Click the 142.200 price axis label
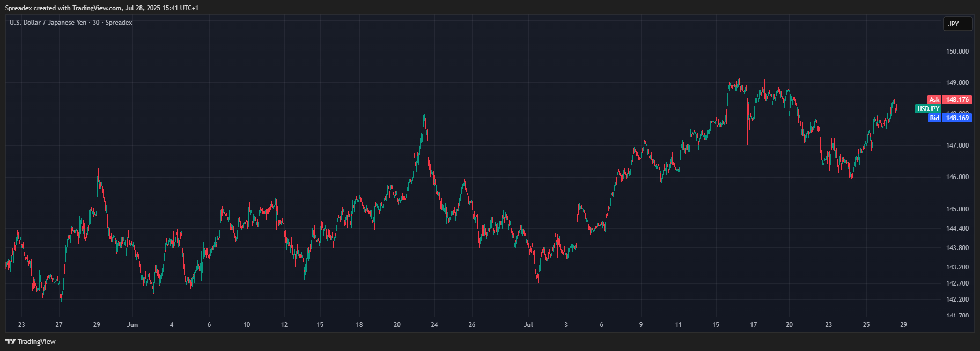 (957, 299)
